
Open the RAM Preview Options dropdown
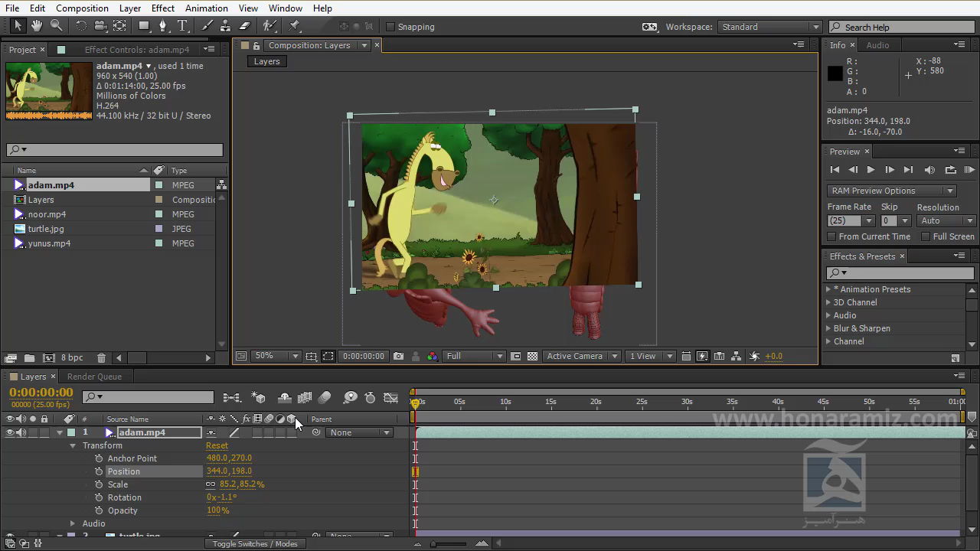[892, 191]
